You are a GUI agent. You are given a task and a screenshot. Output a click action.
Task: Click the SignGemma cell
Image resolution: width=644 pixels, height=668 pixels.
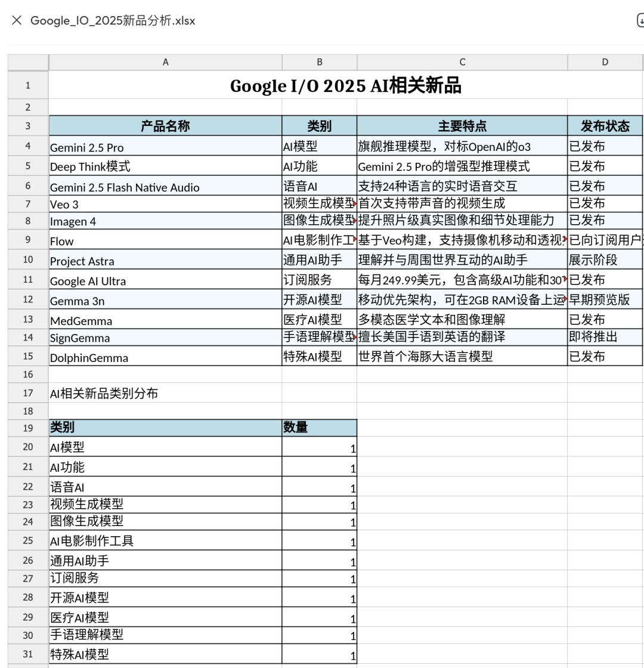(165, 338)
